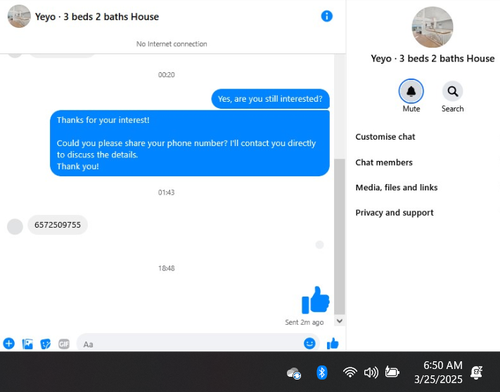Open the Bluetooth tray icon
This screenshot has width=500, height=392.
tap(322, 372)
